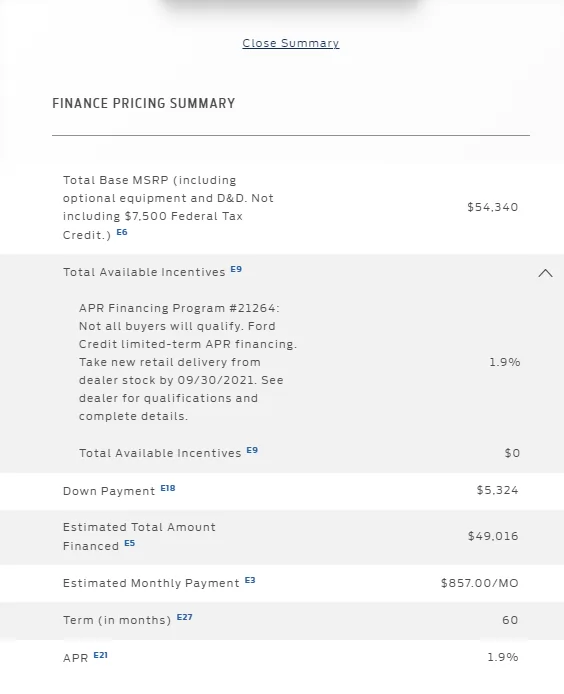564x694 pixels.
Task: Click the 1.9% rate in the incentives section
Action: click(x=504, y=362)
